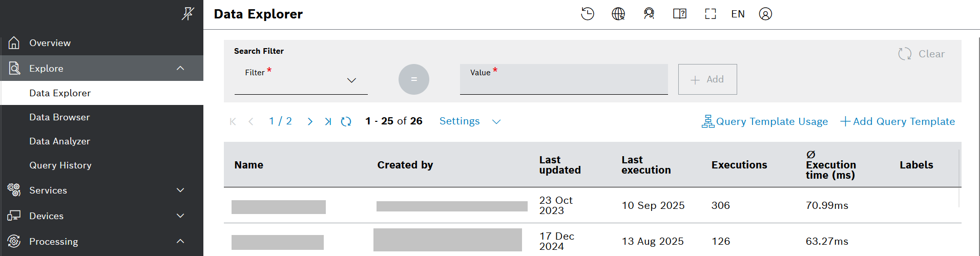Collapse the Explore menu section
The height and width of the screenshot is (256, 980).
[180, 68]
